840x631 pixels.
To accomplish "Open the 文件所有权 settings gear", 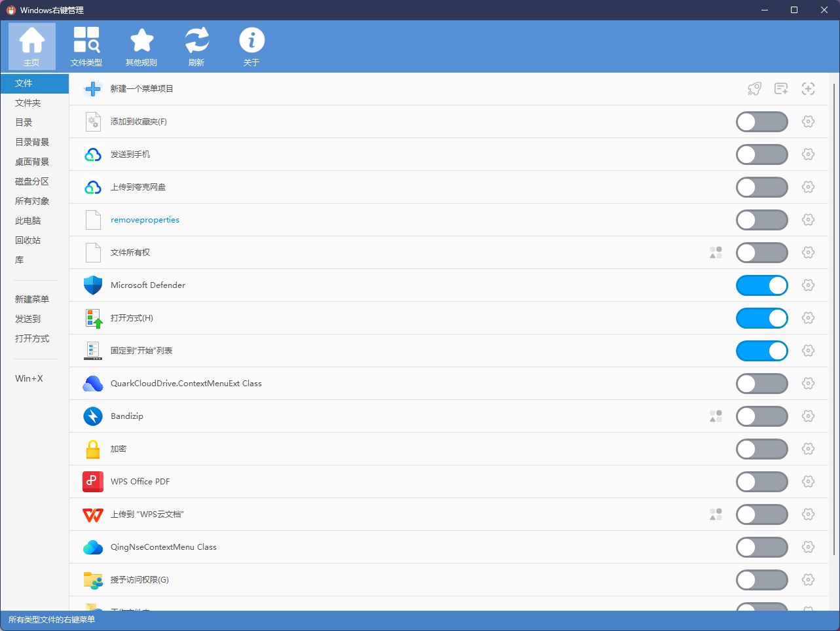I will pyautogui.click(x=808, y=253).
